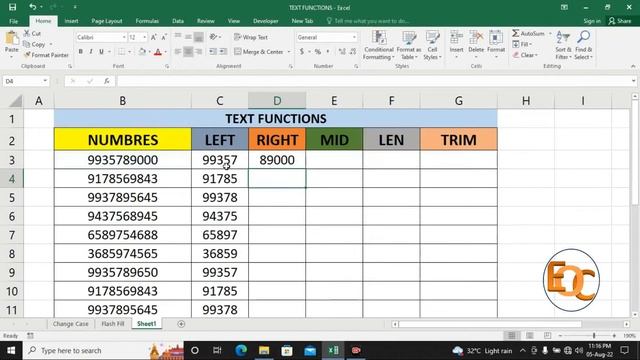Viewport: 640px width, 360px height.
Task: Toggle Italic formatting
Action: (x=91, y=52)
